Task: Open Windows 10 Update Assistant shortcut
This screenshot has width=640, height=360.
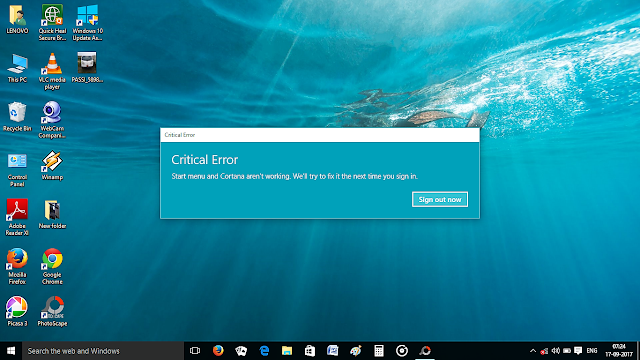Action: click(x=87, y=22)
